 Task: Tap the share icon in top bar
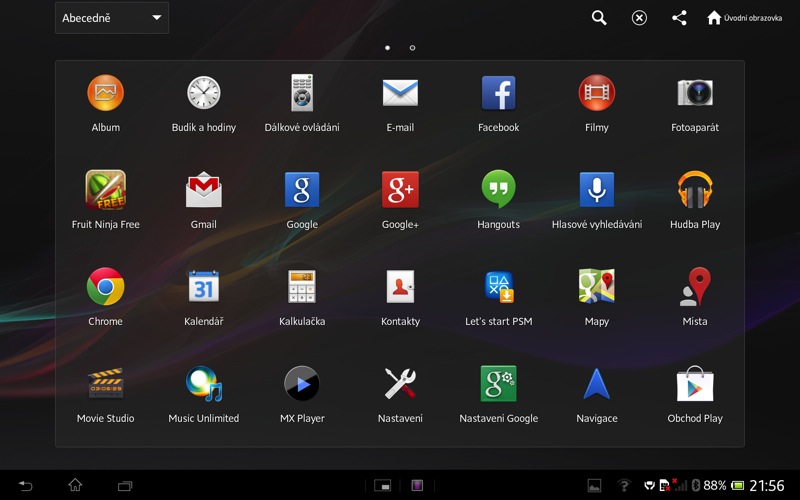(679, 18)
